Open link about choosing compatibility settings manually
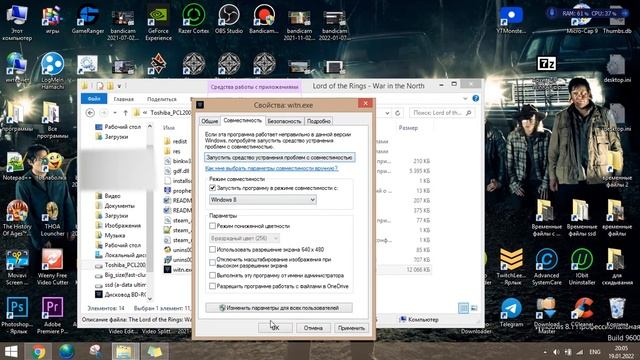The width and height of the screenshot is (640, 360). tap(271, 168)
